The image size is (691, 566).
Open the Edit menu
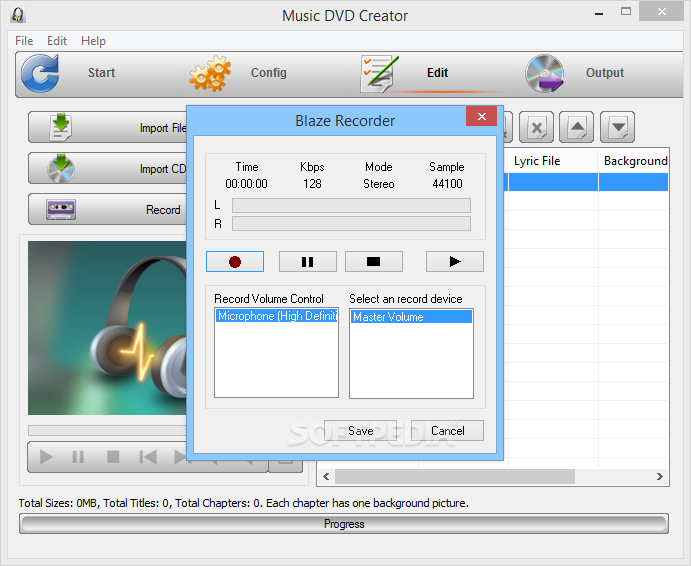point(57,41)
